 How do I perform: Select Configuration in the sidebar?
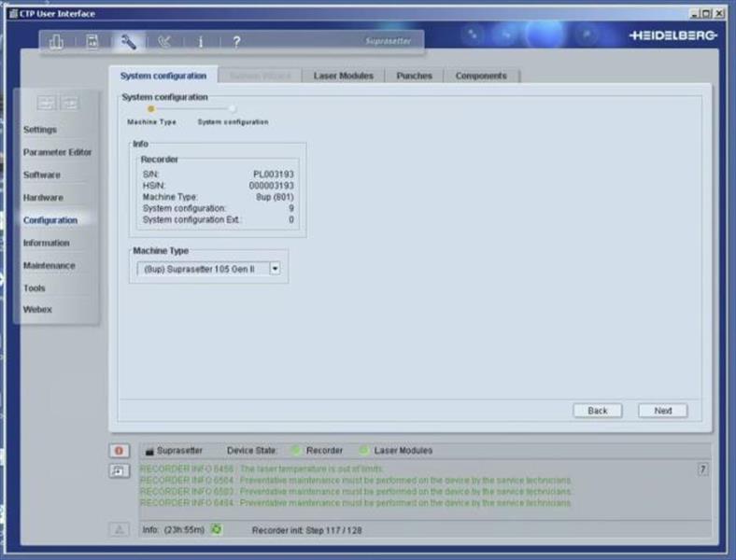(x=50, y=220)
